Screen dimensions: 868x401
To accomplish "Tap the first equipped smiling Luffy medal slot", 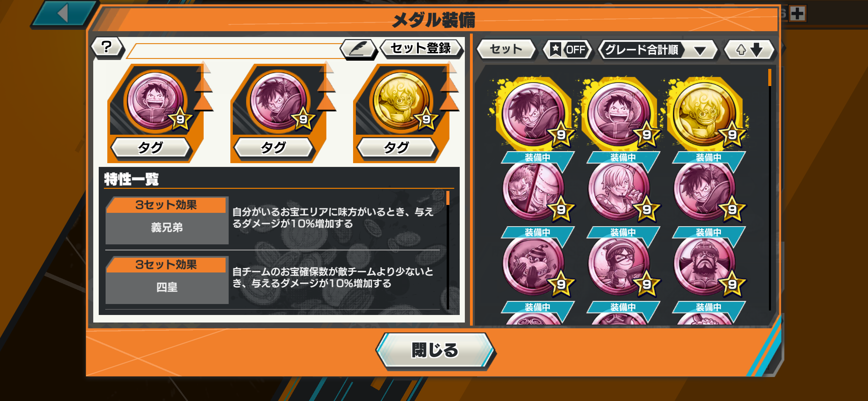I will tap(155, 101).
